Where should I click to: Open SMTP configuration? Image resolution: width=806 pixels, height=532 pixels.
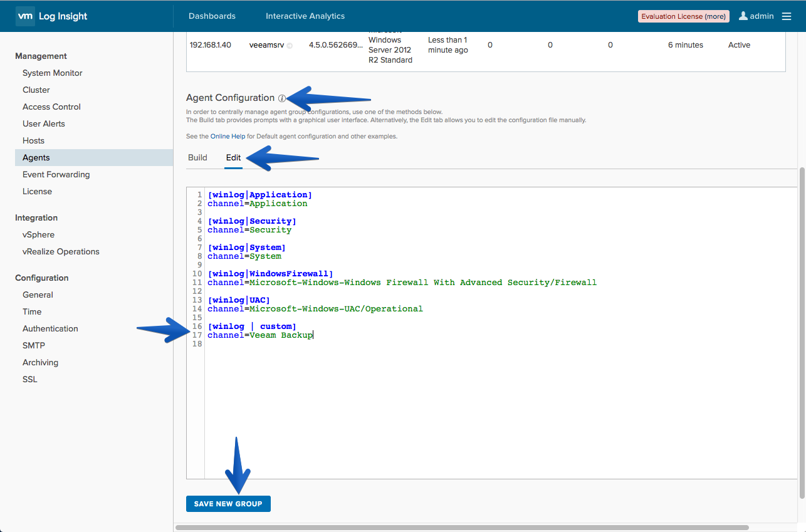tap(34, 345)
